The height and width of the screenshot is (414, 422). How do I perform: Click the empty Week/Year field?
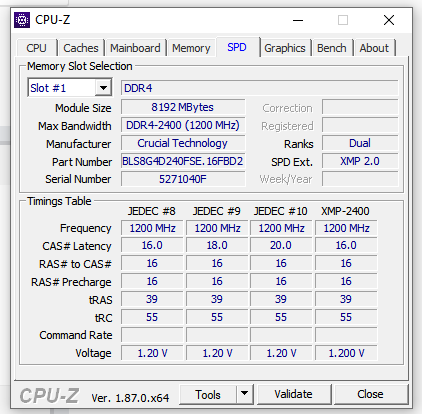(360, 179)
